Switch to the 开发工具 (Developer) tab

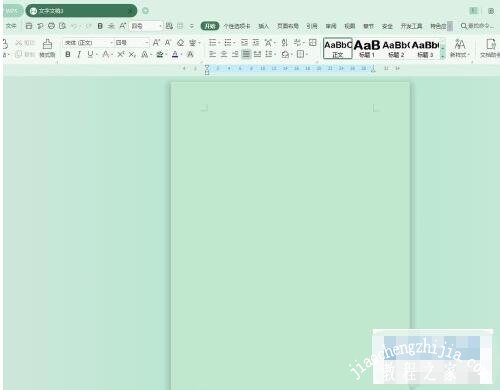[x=412, y=26]
